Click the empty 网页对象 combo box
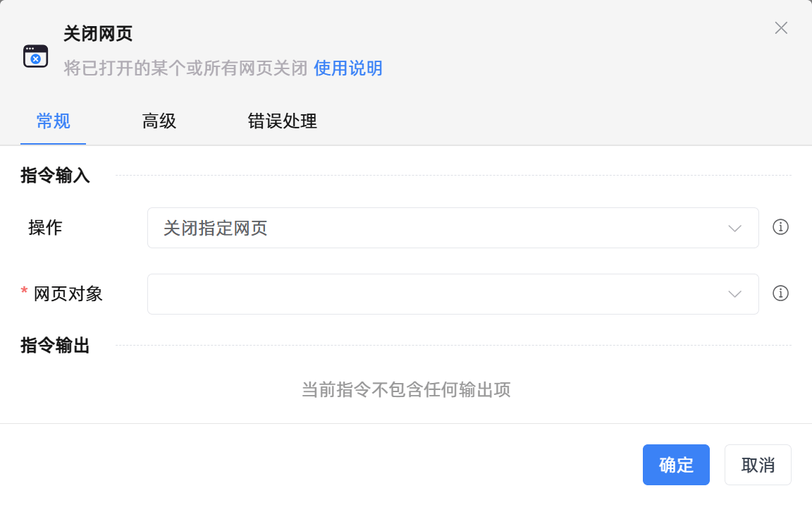The width and height of the screenshot is (812, 505). [x=437, y=294]
